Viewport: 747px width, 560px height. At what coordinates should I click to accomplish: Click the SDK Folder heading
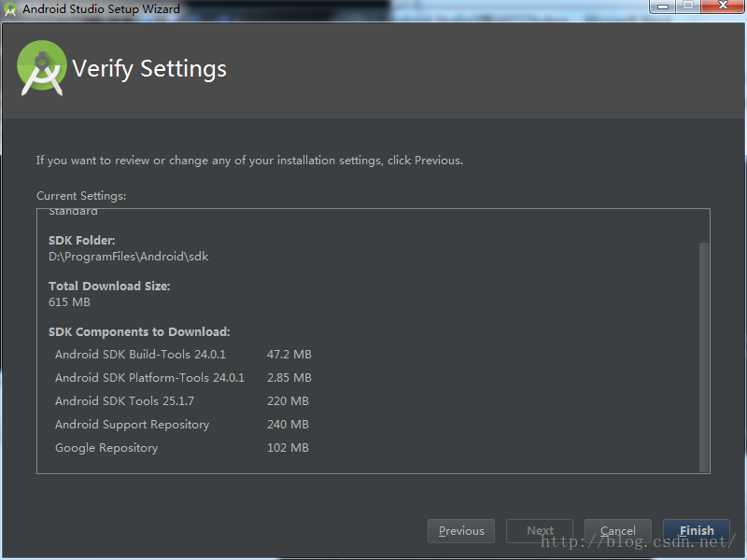pyautogui.click(x=82, y=241)
